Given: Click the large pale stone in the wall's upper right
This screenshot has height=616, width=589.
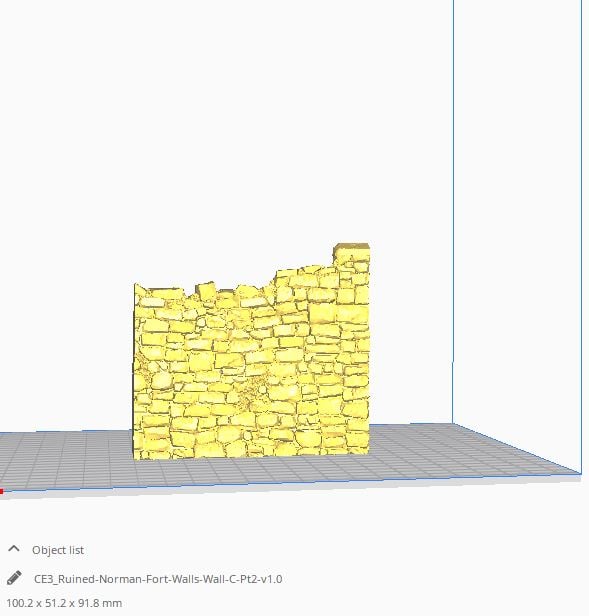Looking at the screenshot, I should [322, 313].
